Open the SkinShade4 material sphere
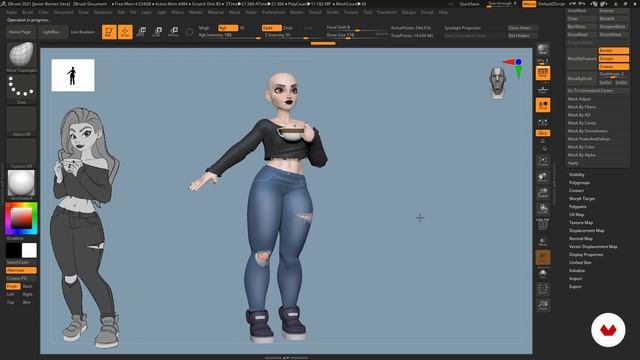This screenshot has height=360, width=640. 21,183
